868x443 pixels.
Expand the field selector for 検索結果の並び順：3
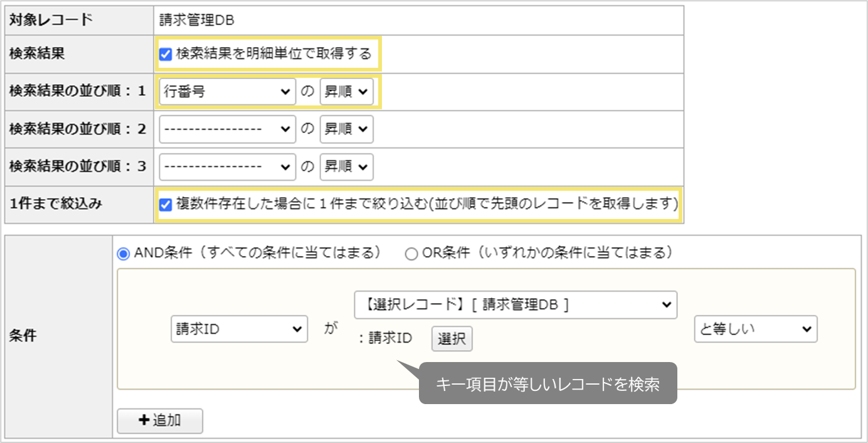(227, 167)
